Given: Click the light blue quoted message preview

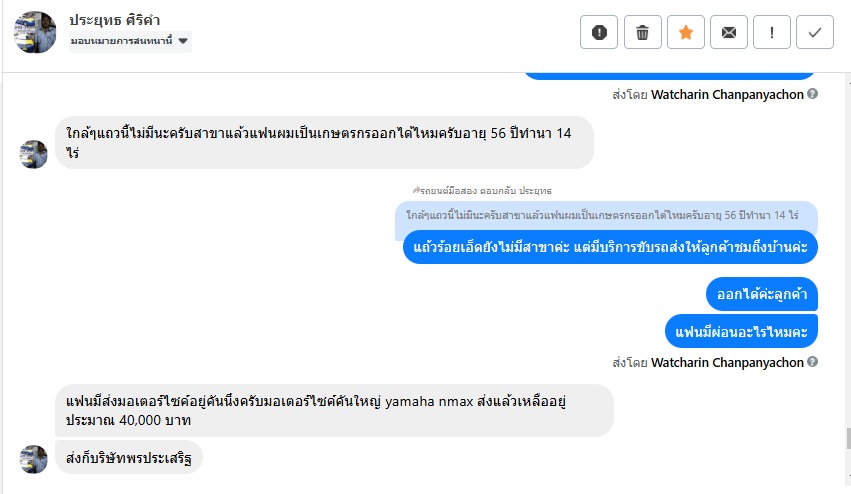Looking at the screenshot, I should (606, 215).
